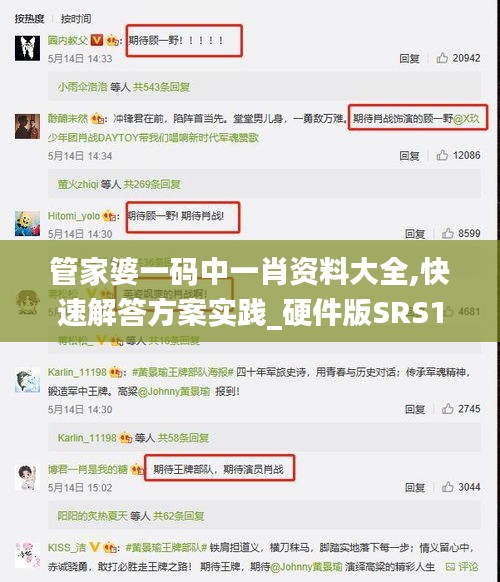Viewport: 500px width, 582px height.
Task: Expand 共269条回复 replies
Action: point(152,184)
